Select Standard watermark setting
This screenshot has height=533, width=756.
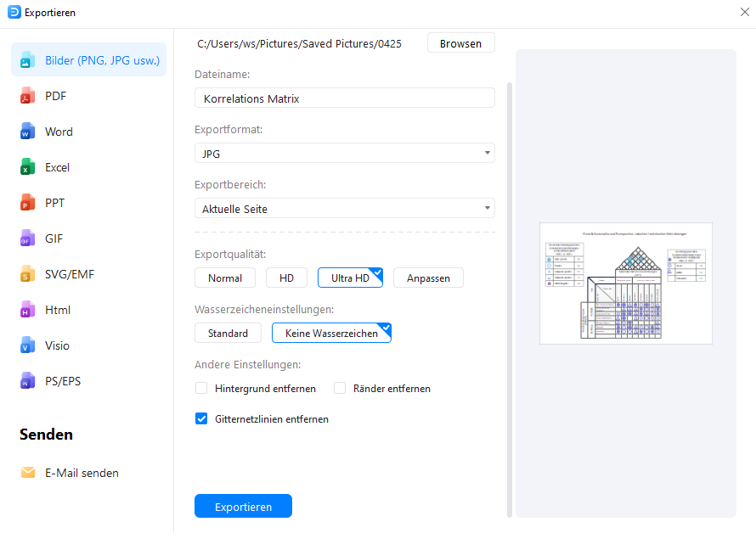point(228,333)
